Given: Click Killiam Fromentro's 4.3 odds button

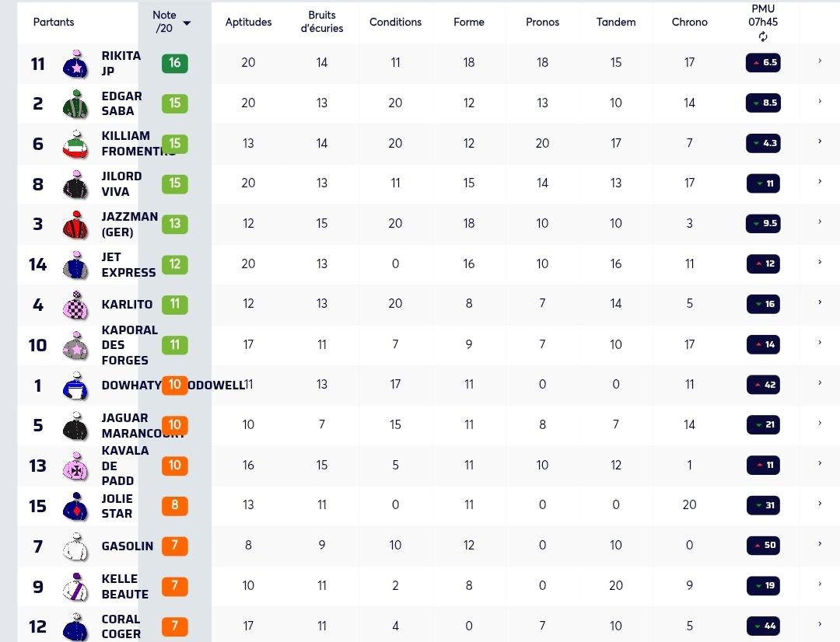Looking at the screenshot, I should 764,143.
